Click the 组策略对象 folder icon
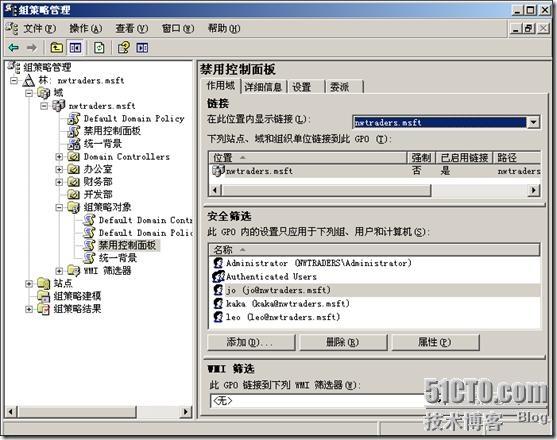Image resolution: width=557 pixels, height=440 pixels. (74, 207)
